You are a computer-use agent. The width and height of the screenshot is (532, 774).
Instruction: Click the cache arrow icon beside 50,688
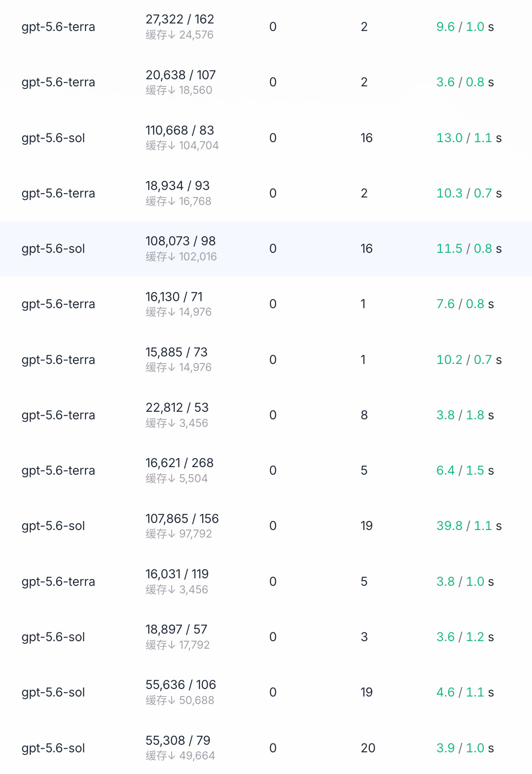pos(172,700)
